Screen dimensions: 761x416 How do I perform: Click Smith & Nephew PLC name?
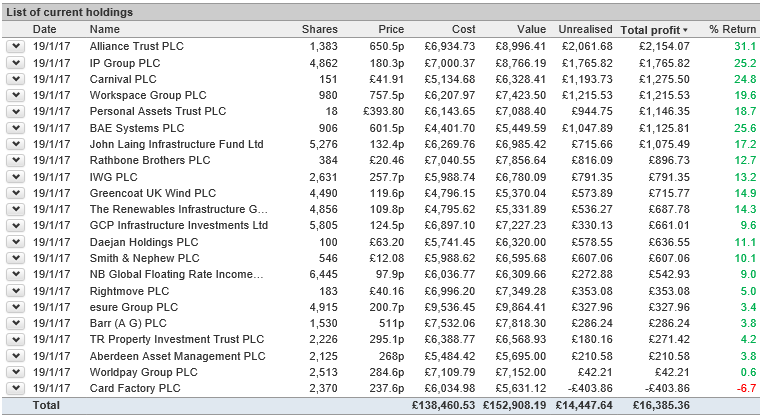(x=145, y=258)
